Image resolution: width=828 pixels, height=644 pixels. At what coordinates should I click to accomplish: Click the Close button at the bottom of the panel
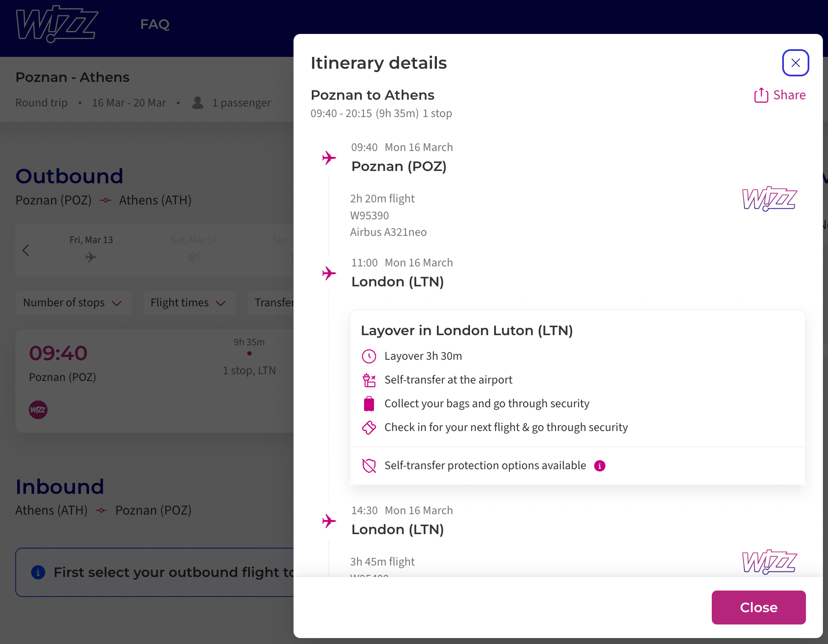[x=758, y=608]
